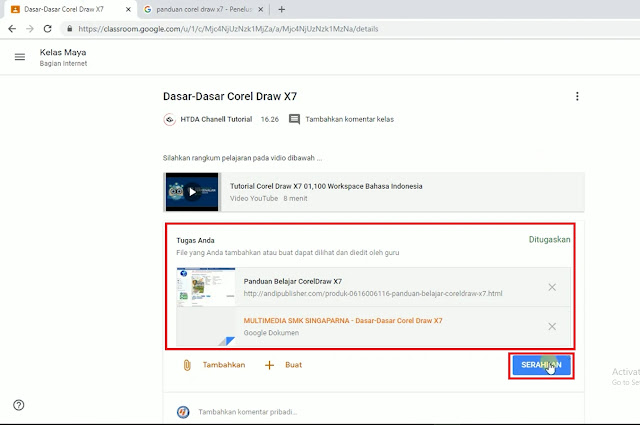Click the Google favicon on second tab
640x425 pixels.
tap(148, 9)
